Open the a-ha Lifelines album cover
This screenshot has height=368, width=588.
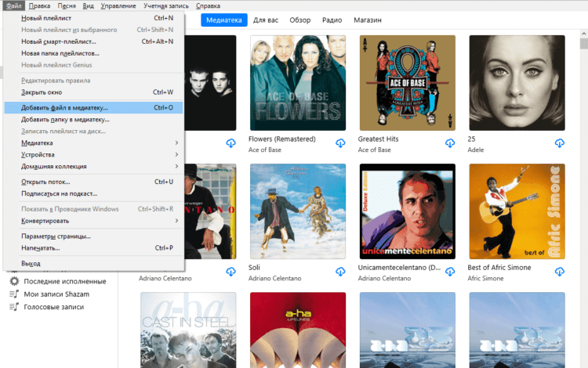coord(298,330)
